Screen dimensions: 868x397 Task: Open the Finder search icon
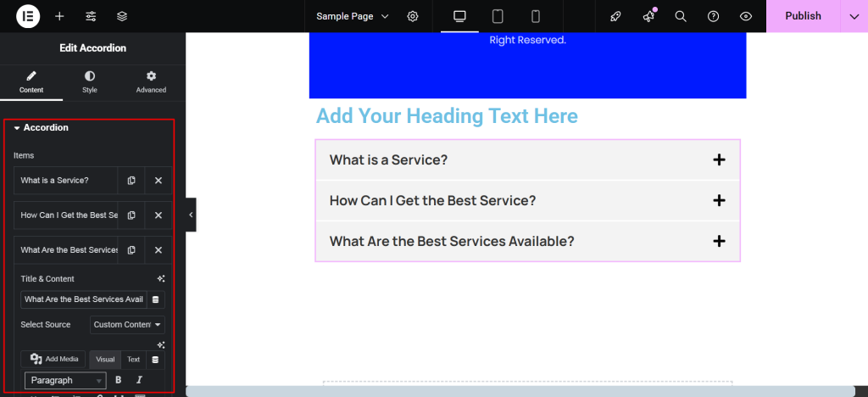point(681,16)
